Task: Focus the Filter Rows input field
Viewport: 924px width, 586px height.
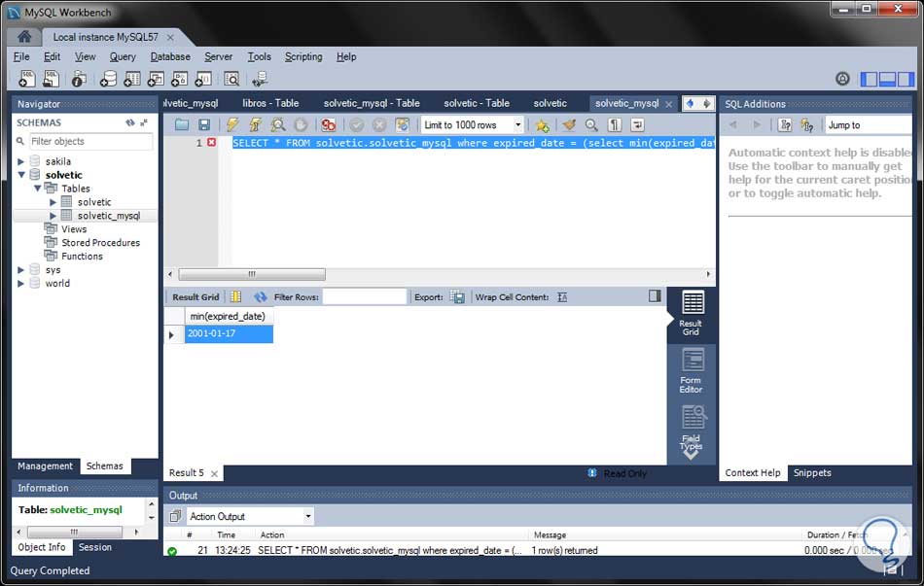Action: (x=365, y=296)
